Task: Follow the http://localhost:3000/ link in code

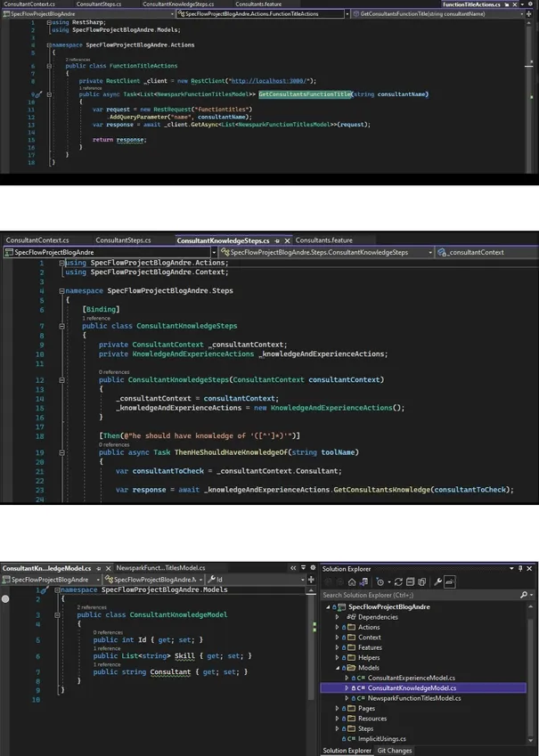Action: (x=272, y=81)
